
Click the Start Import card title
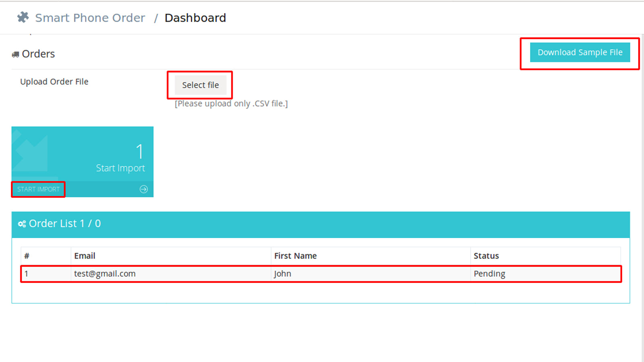pyautogui.click(x=120, y=168)
